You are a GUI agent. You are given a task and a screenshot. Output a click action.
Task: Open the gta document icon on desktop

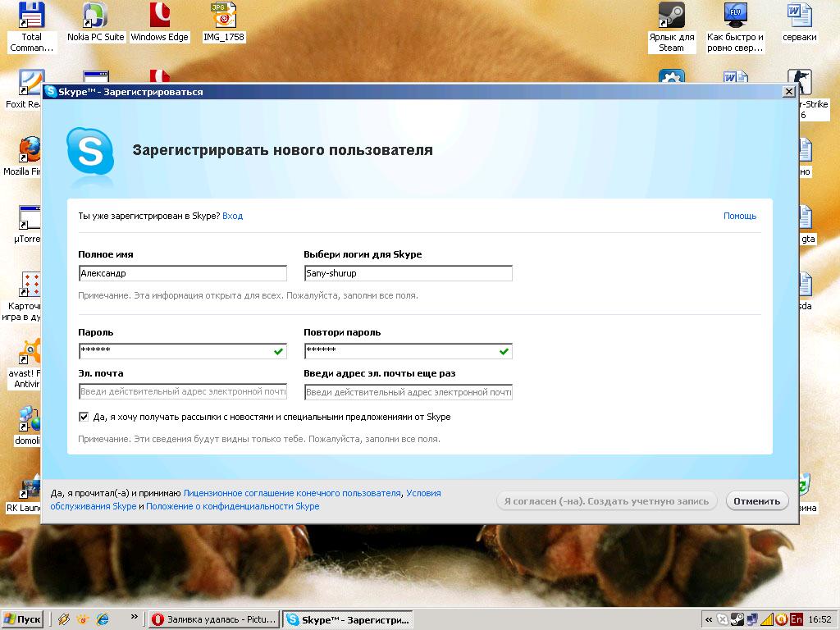[x=807, y=224]
